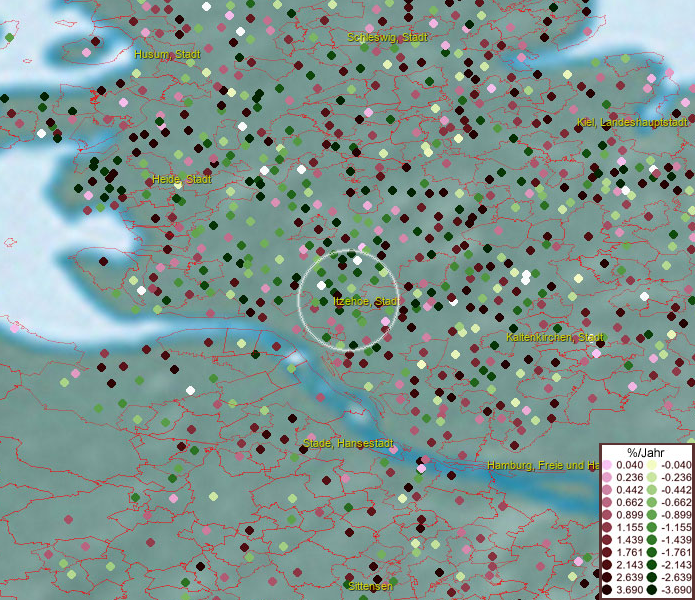695x600 pixels.
Task: Click the -1.439 value text in legend
Action: pyautogui.click(x=676, y=540)
